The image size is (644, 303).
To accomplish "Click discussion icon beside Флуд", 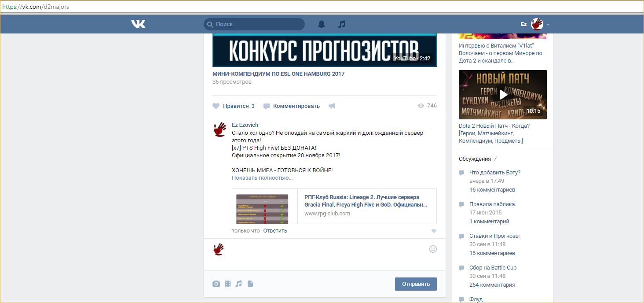I will coord(461,299).
